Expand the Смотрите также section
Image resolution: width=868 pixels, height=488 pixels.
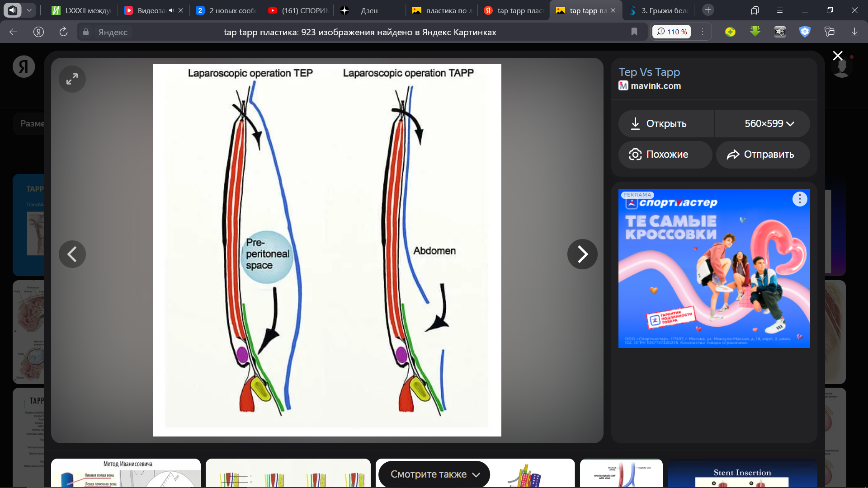tap(434, 474)
